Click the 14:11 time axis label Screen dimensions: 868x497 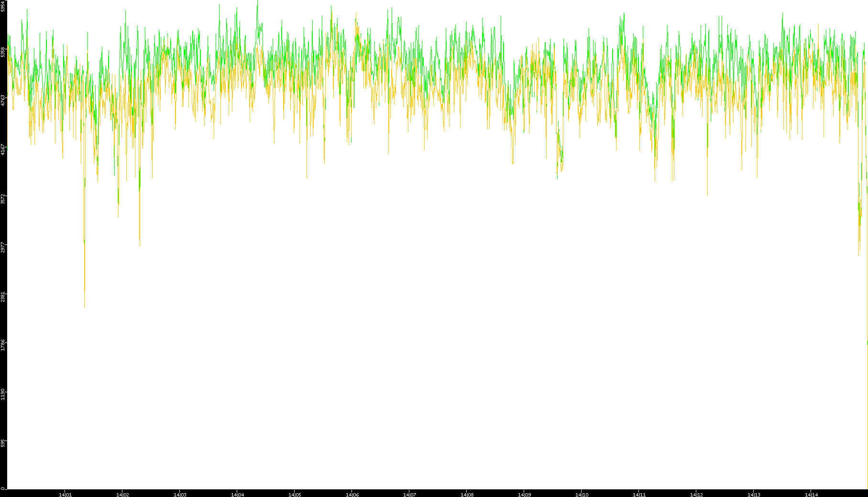click(x=639, y=495)
